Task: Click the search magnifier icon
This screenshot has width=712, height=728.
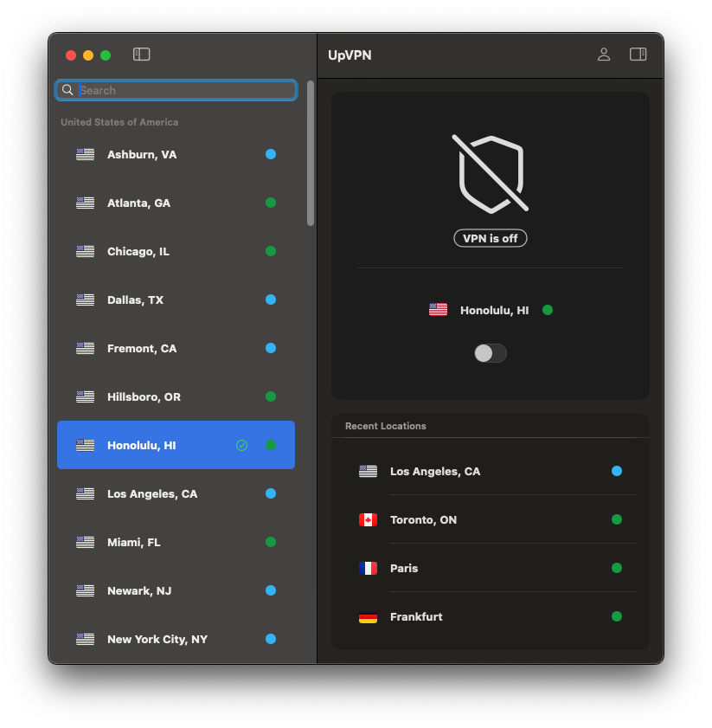Action: 67,90
